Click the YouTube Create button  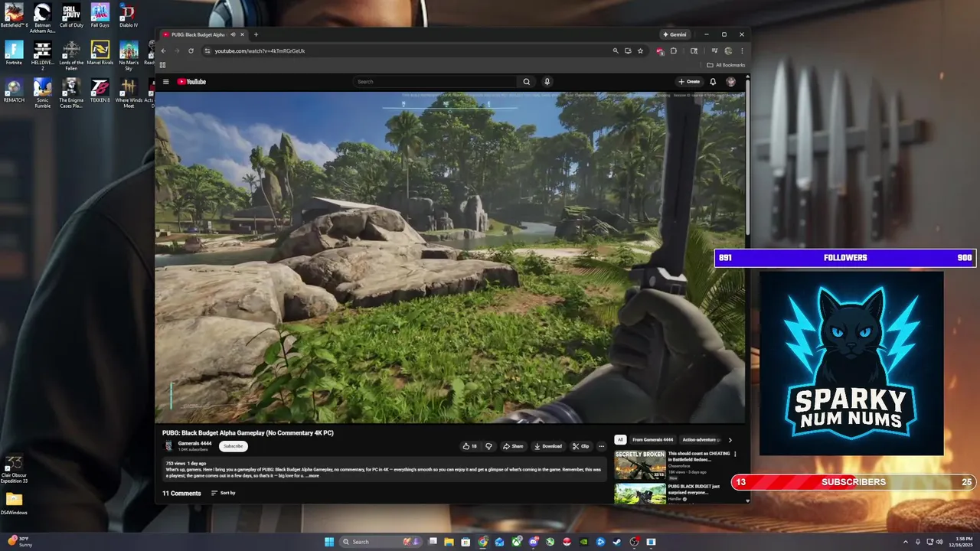coord(689,82)
